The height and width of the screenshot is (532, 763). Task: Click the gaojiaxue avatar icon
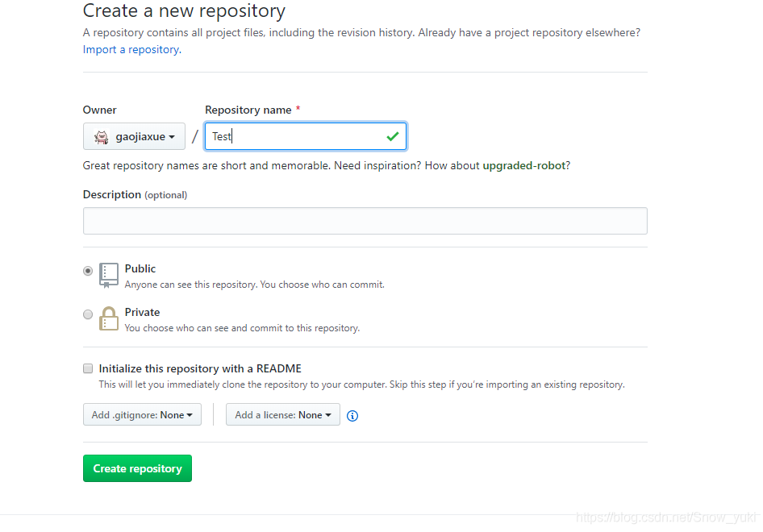[101, 137]
